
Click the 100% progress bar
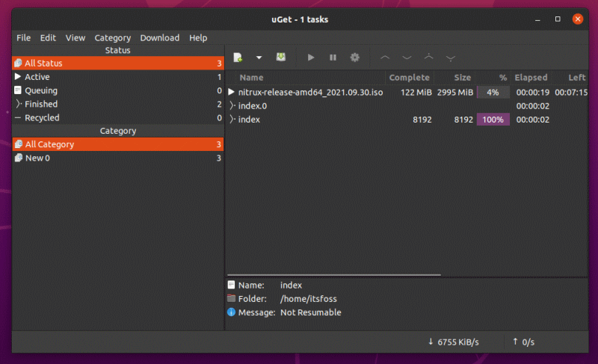[493, 120]
